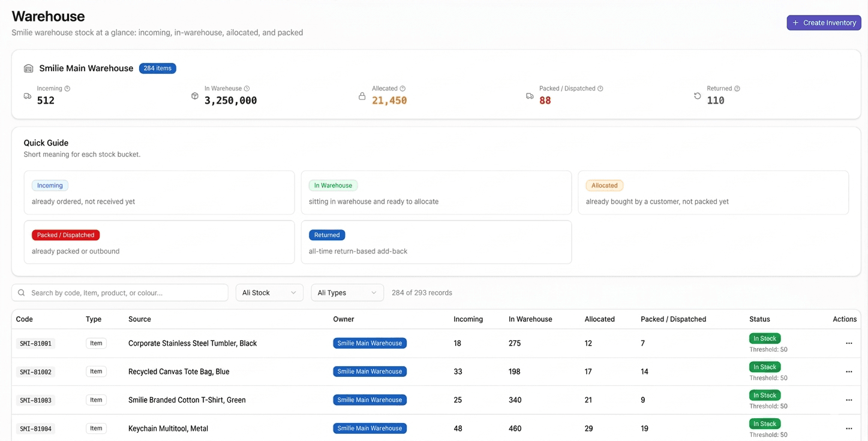Click the In Warehouse info help icon
The height and width of the screenshot is (441, 868).
click(247, 89)
